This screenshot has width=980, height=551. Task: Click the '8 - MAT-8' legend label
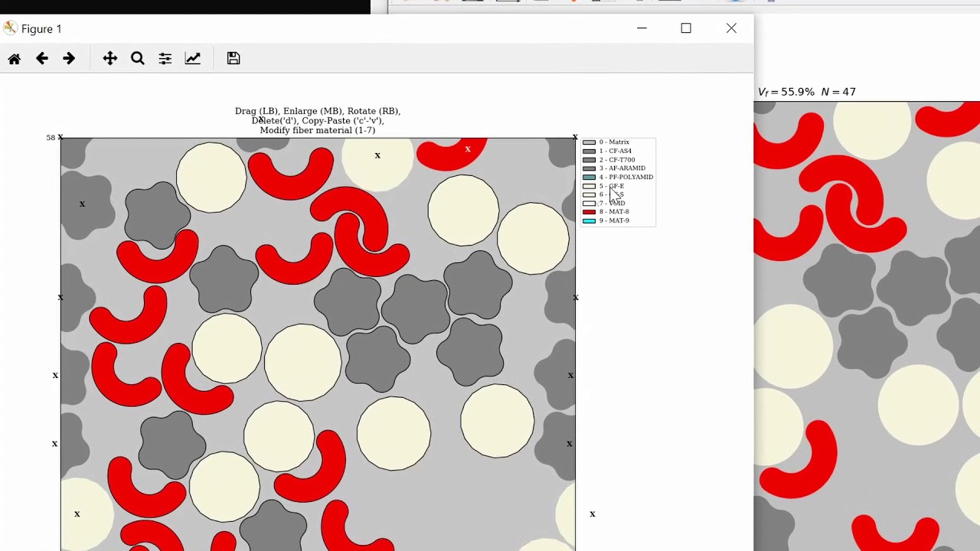[x=614, y=212]
